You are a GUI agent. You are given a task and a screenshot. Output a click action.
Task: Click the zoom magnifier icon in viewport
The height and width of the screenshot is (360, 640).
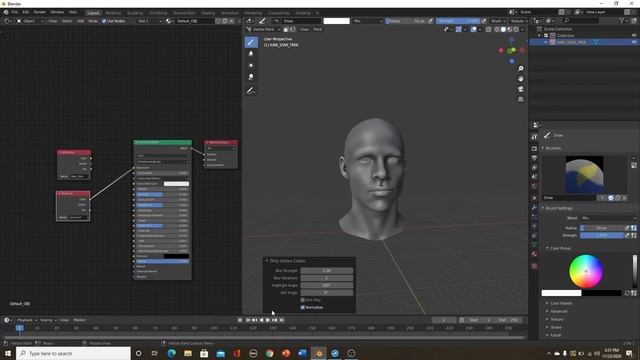520,69
